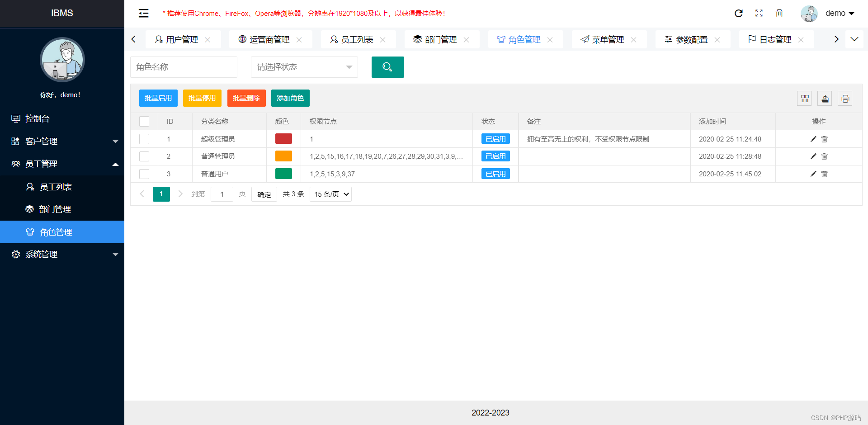Open 控制台 in the sidebar
Screen dimensions: 868x425
tap(62, 118)
